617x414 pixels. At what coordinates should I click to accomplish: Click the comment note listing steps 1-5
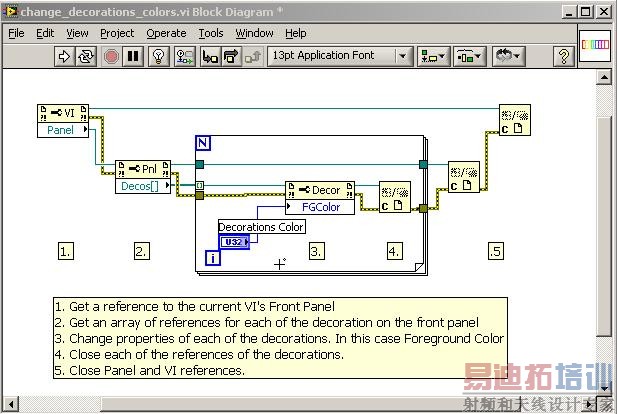point(280,338)
